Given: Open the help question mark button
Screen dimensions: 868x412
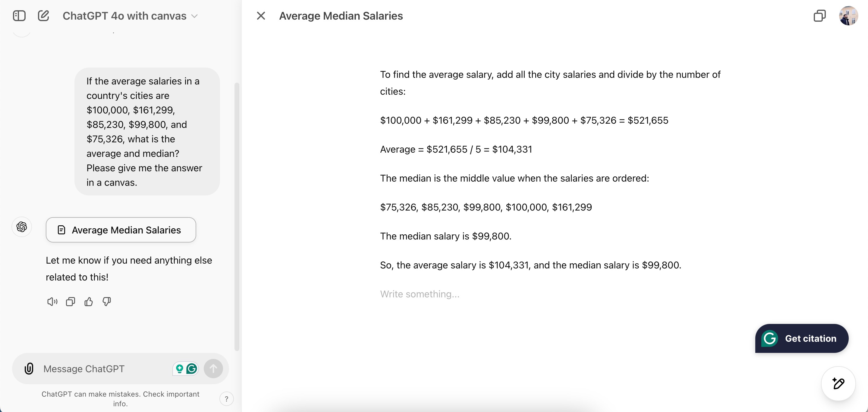Looking at the screenshot, I should 226,399.
